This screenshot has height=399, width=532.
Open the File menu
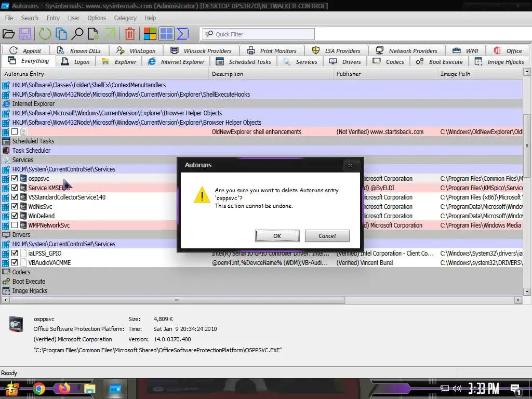(9, 18)
